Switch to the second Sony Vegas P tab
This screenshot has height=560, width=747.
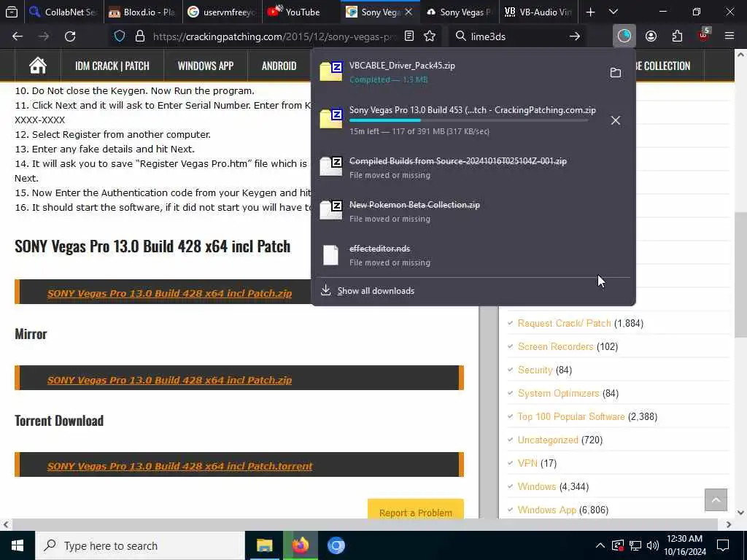click(x=460, y=12)
